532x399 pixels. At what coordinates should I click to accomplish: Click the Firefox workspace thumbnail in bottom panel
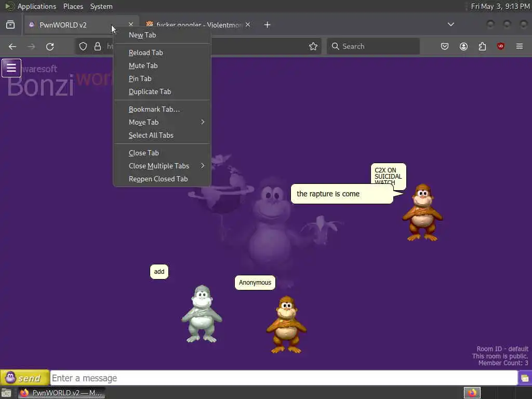tap(472, 393)
